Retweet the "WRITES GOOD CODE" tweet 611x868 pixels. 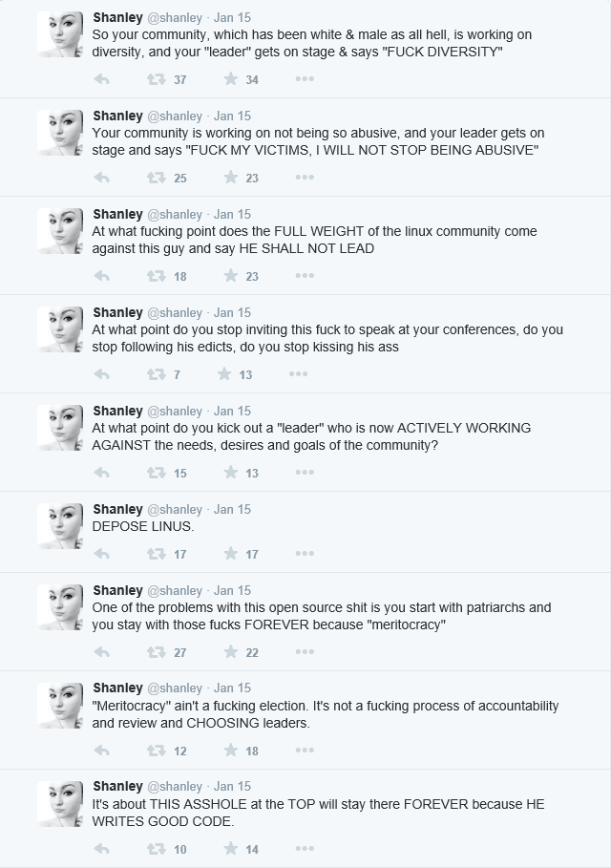(x=156, y=849)
